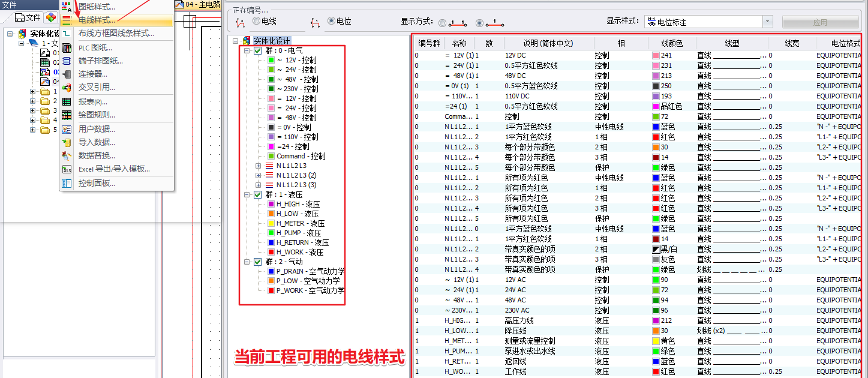The image size is (868, 378).
Task: Expand the N L1 L2 L3 (3) node
Action: (x=259, y=185)
